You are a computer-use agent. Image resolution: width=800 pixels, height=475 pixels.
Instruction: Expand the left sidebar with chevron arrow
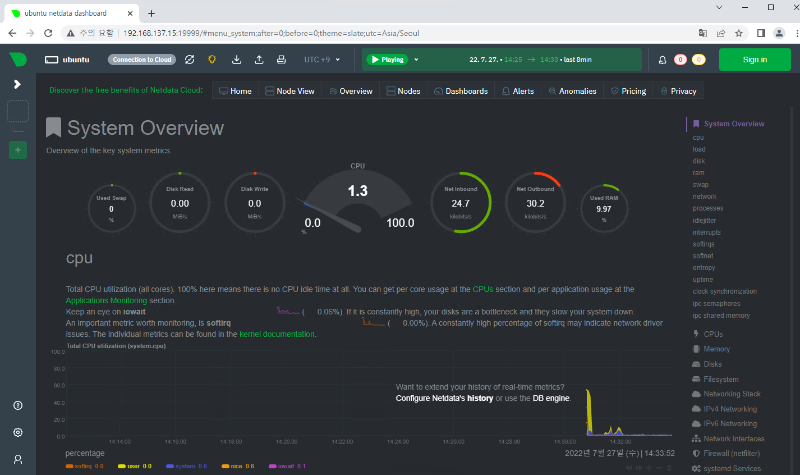pyautogui.click(x=17, y=84)
